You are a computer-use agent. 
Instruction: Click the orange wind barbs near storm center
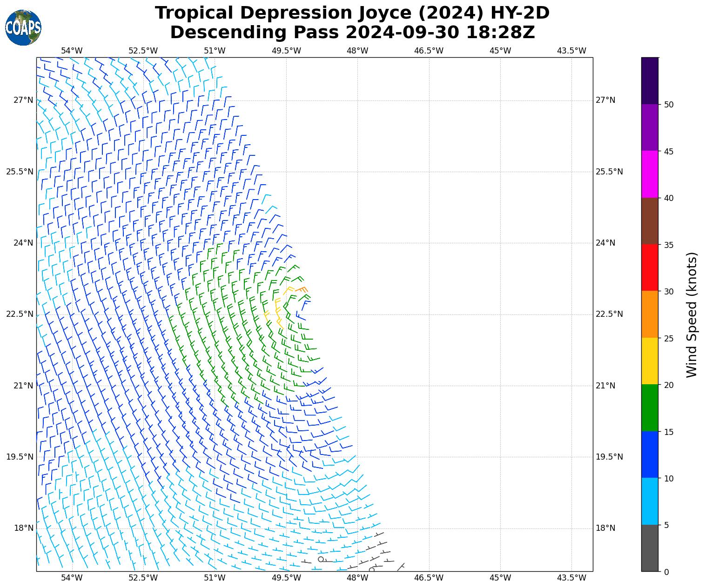coord(302,290)
